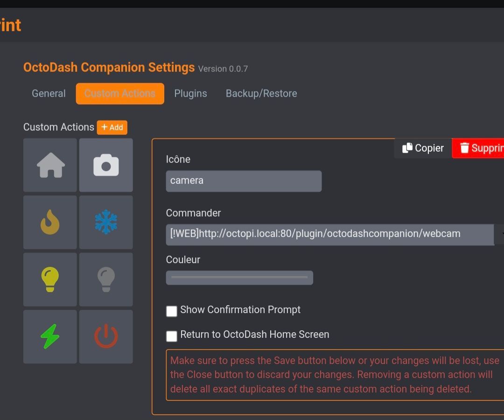Viewport: 504px width, 420px height.
Task: Edit the Commander webcam URL field
Action: (x=330, y=235)
